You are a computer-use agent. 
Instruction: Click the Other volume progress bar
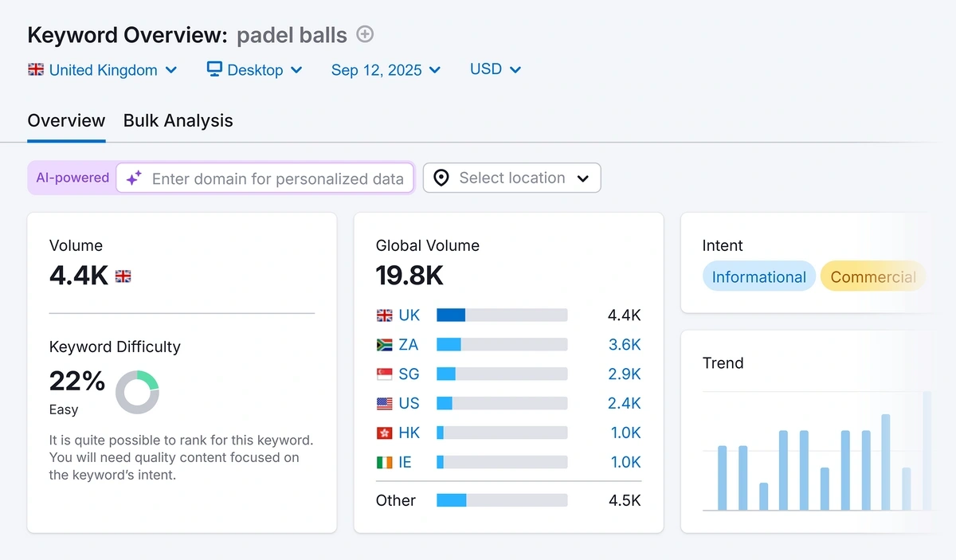point(502,500)
